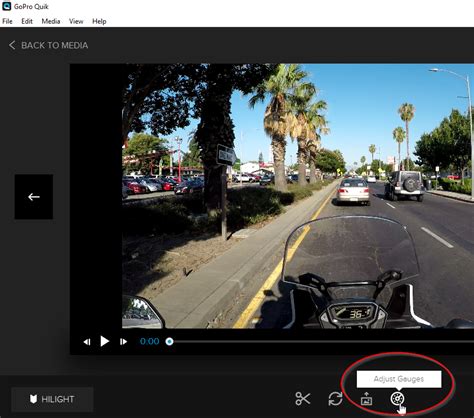Play the video
The height and width of the screenshot is (418, 474).
[x=105, y=341]
